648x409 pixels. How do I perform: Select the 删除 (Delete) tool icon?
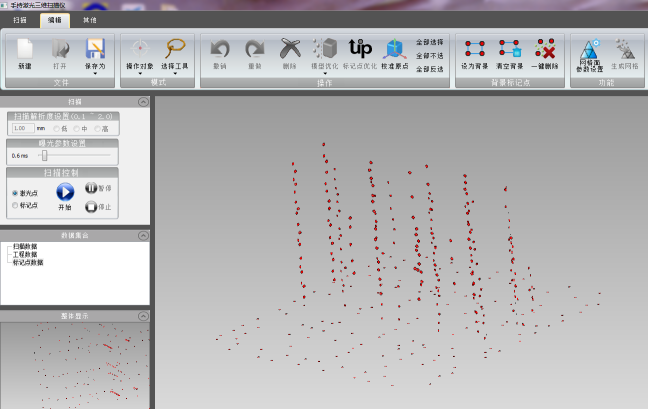[289, 49]
